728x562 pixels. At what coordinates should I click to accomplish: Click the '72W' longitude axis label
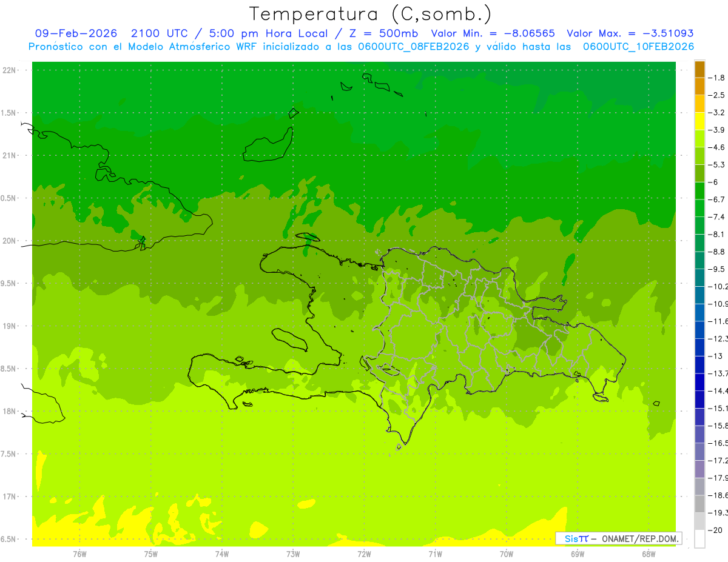coord(364,554)
